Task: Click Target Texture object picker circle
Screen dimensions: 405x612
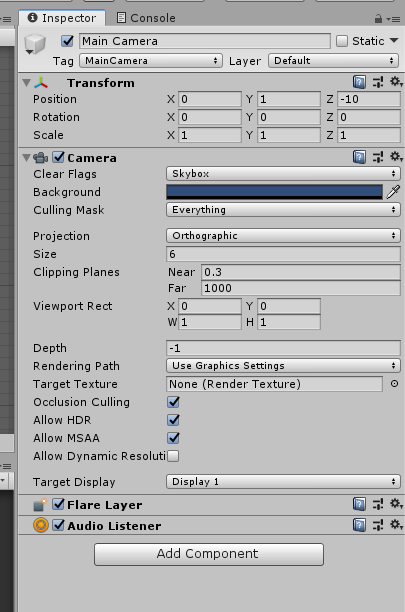Action: click(394, 384)
